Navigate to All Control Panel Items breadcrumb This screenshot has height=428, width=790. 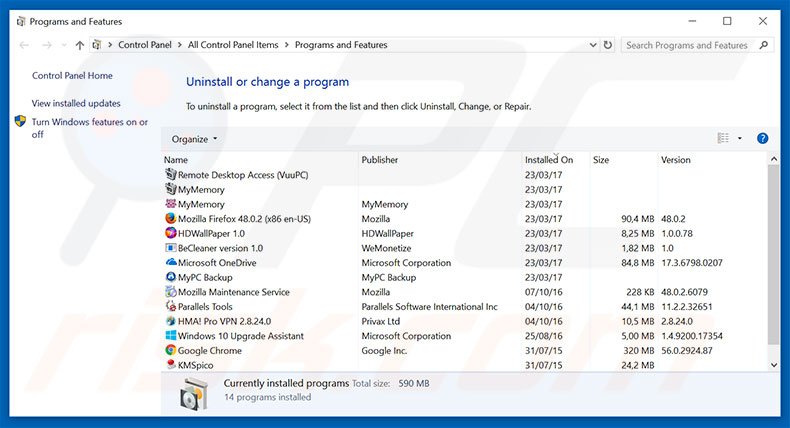pyautogui.click(x=233, y=45)
